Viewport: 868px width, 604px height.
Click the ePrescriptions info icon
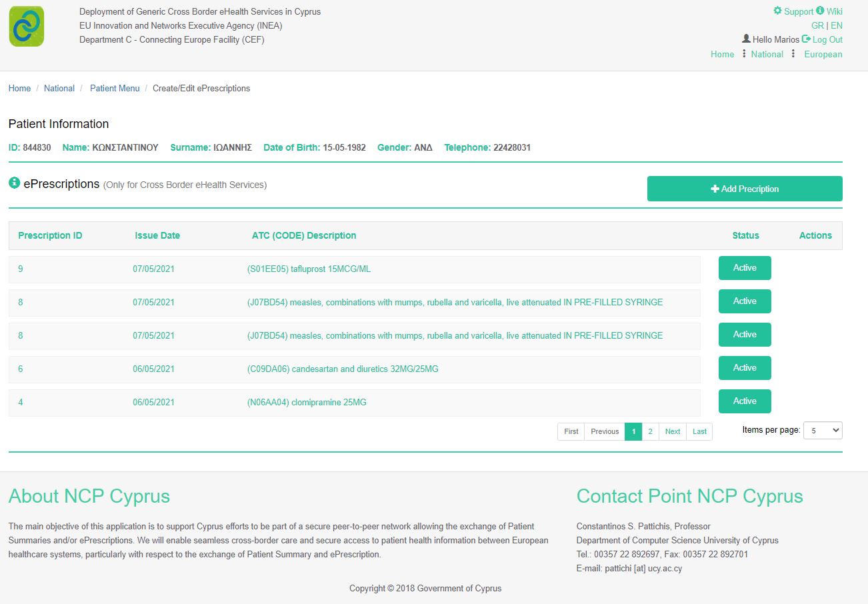pos(15,183)
